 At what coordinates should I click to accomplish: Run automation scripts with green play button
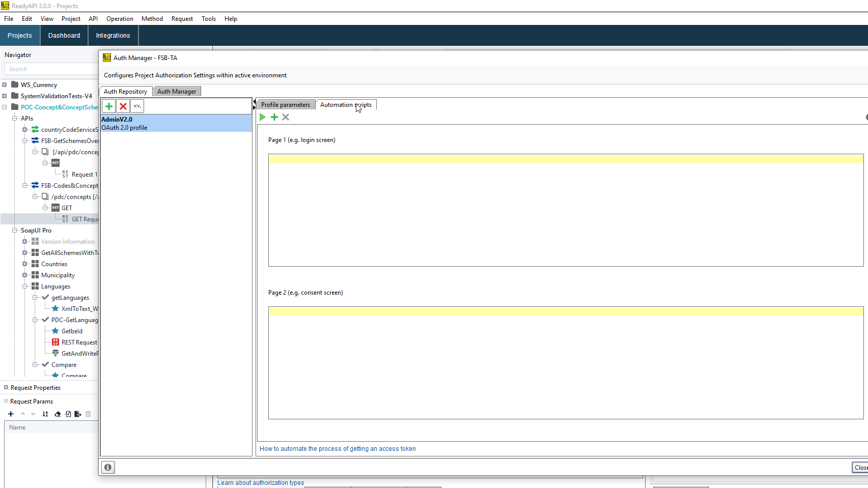point(263,117)
